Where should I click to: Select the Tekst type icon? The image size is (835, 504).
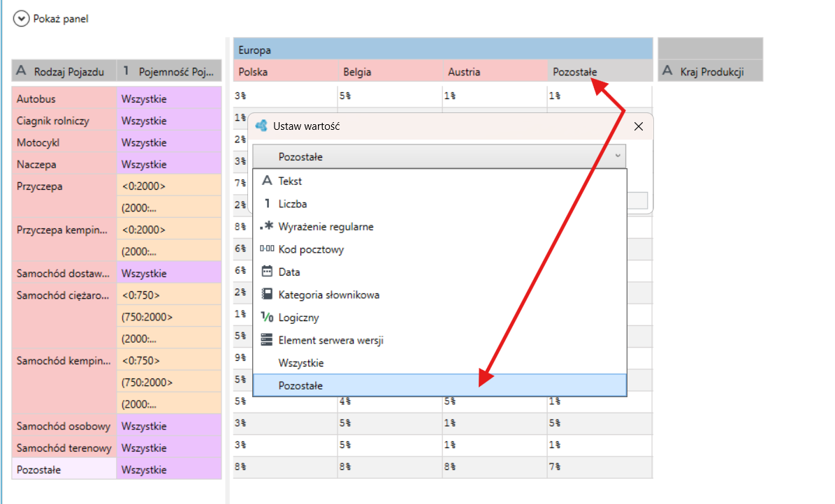coord(267,181)
